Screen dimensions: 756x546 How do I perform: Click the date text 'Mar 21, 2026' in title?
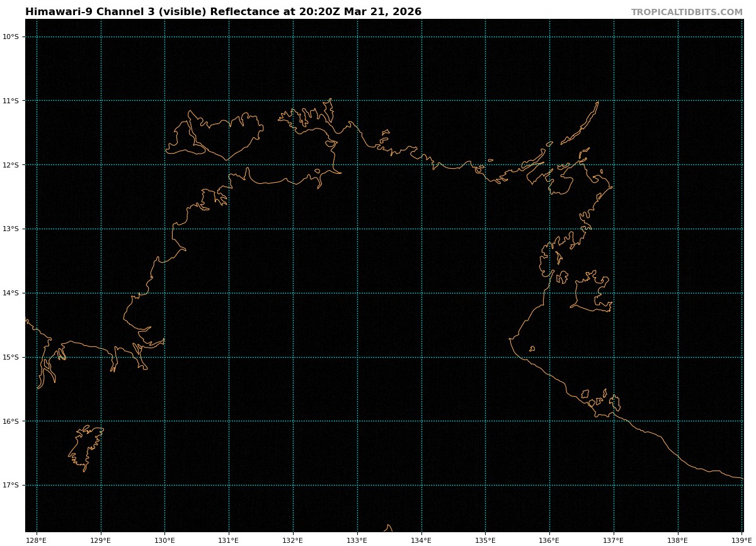coord(382,12)
